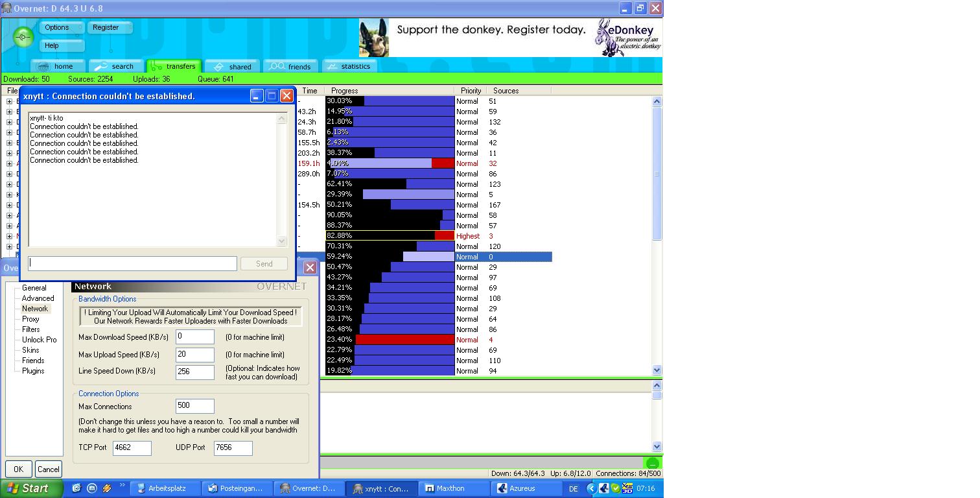Click the Line Speed Down field
Viewport: 980px width, 498px height.
[195, 372]
